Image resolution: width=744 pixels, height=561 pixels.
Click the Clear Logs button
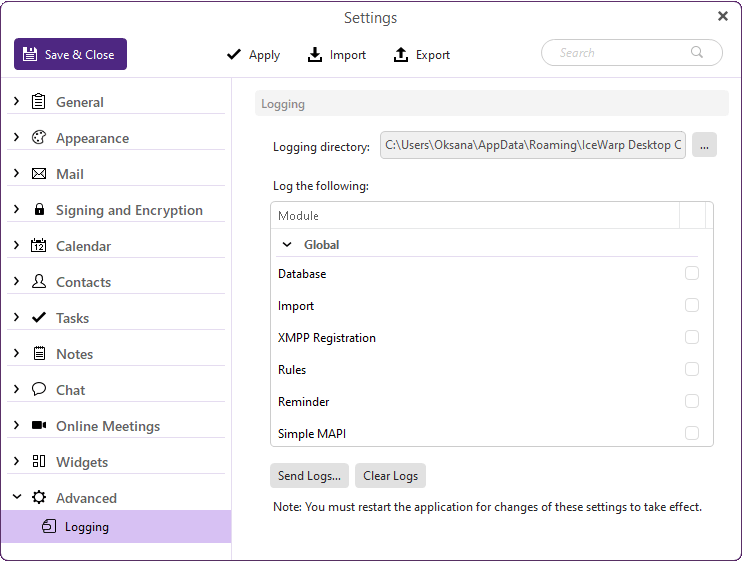[x=391, y=476]
